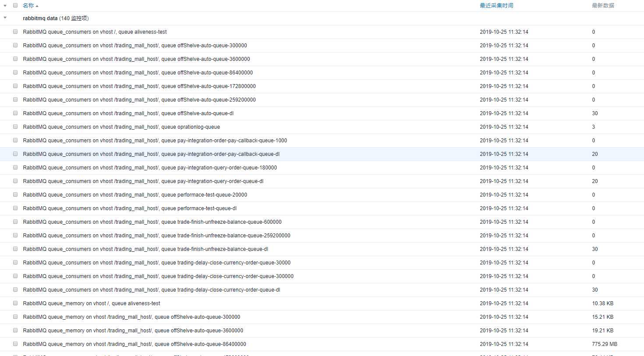Sort by 最近采集时间 column header

click(x=496, y=6)
